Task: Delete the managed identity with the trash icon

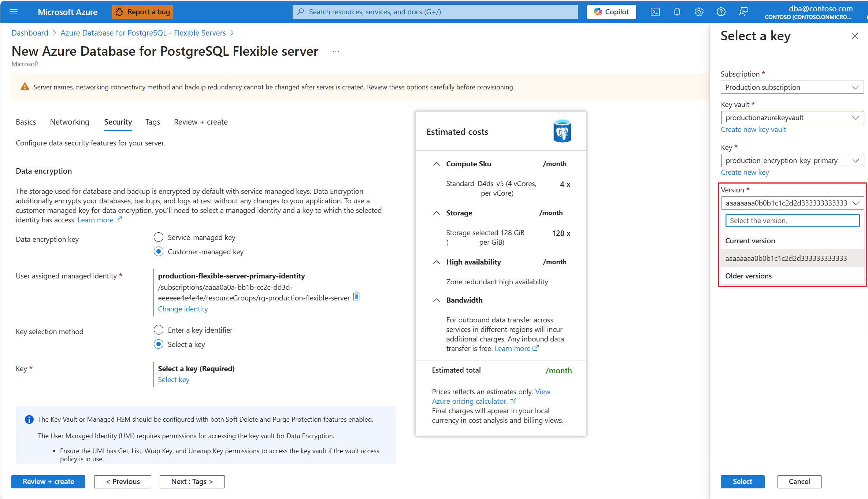Action: pyautogui.click(x=356, y=296)
